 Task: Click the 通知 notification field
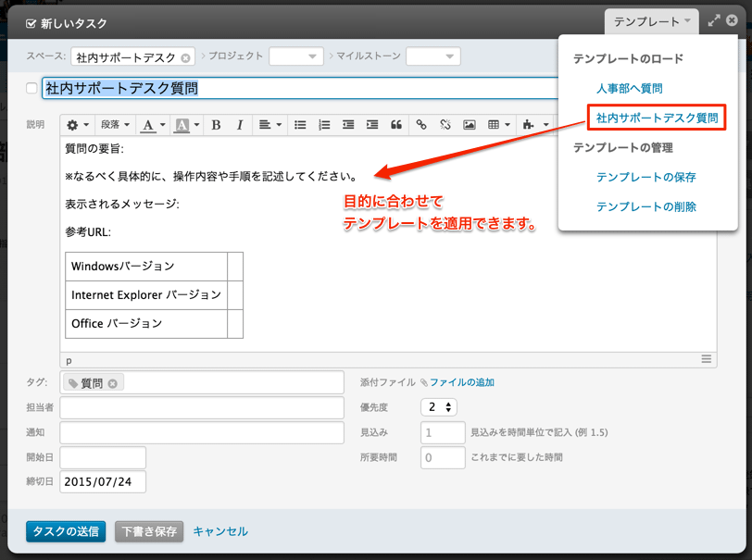tap(202, 432)
